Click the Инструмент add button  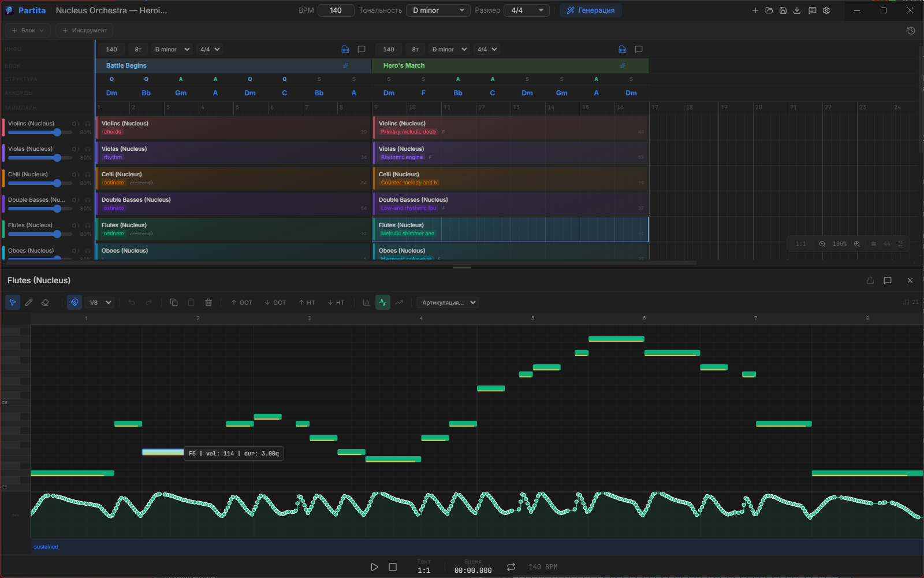[x=84, y=31]
